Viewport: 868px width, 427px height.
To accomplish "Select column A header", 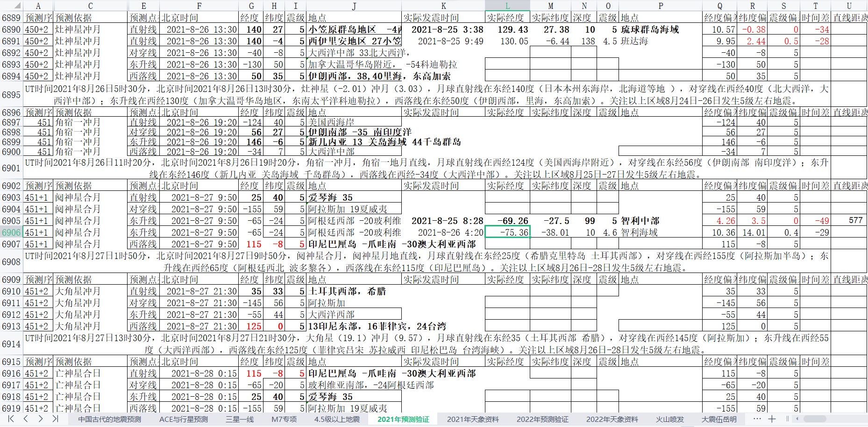I will point(38,6).
